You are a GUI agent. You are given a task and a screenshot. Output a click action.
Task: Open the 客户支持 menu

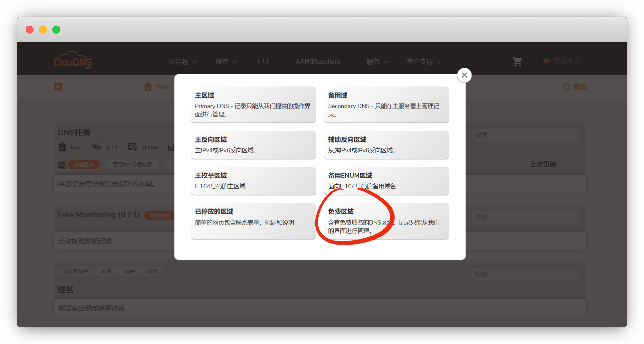point(424,62)
